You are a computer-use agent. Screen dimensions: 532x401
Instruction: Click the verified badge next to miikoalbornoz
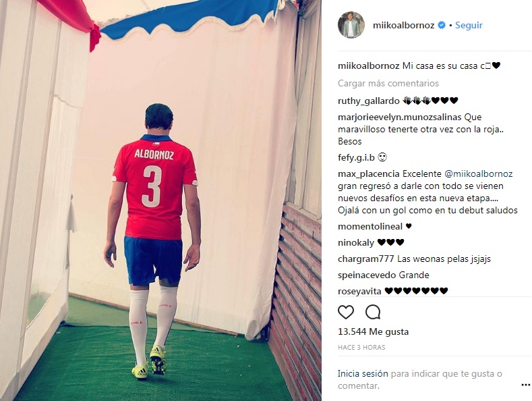coord(442,25)
